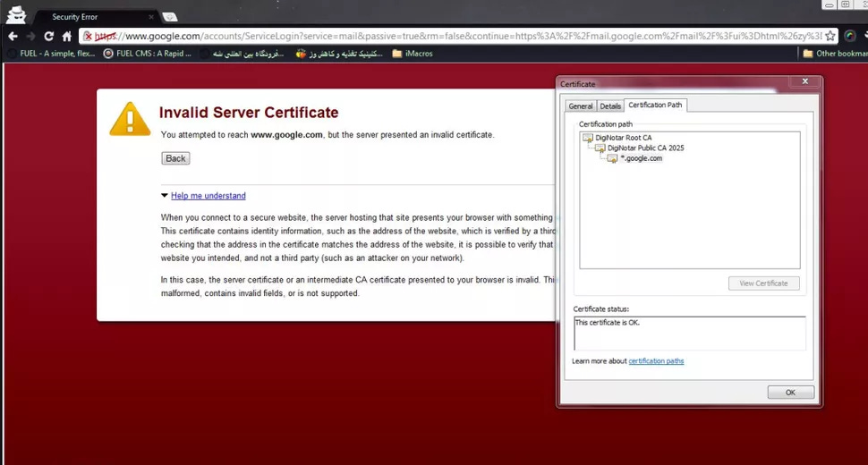Click OK in the Certificate dialog
868x465 pixels.
(790, 393)
